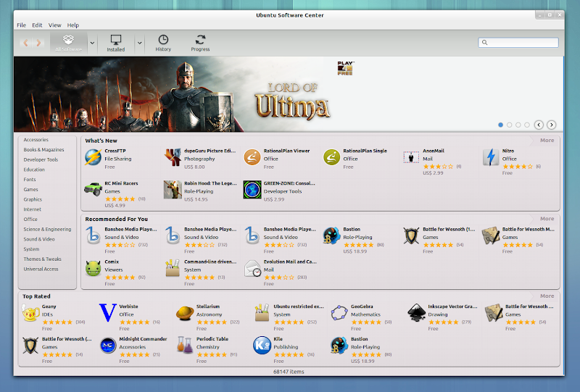Viewport: 580px width, 392px height.
Task: Open the Edit menu
Action: click(37, 25)
